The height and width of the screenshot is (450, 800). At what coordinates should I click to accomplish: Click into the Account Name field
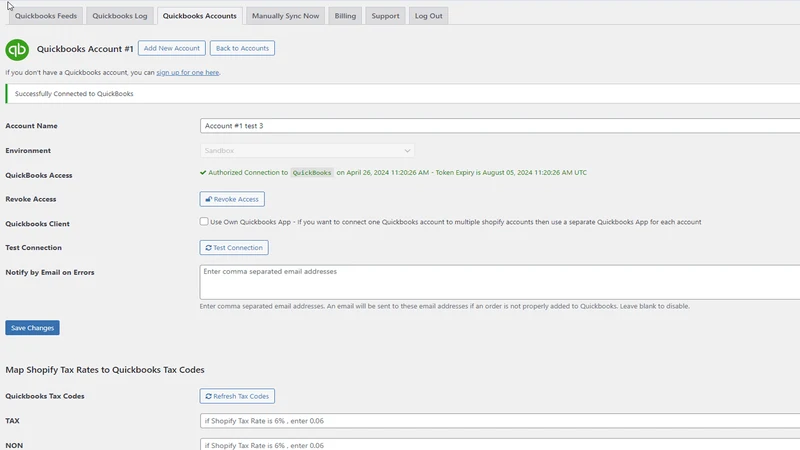(x=500, y=126)
